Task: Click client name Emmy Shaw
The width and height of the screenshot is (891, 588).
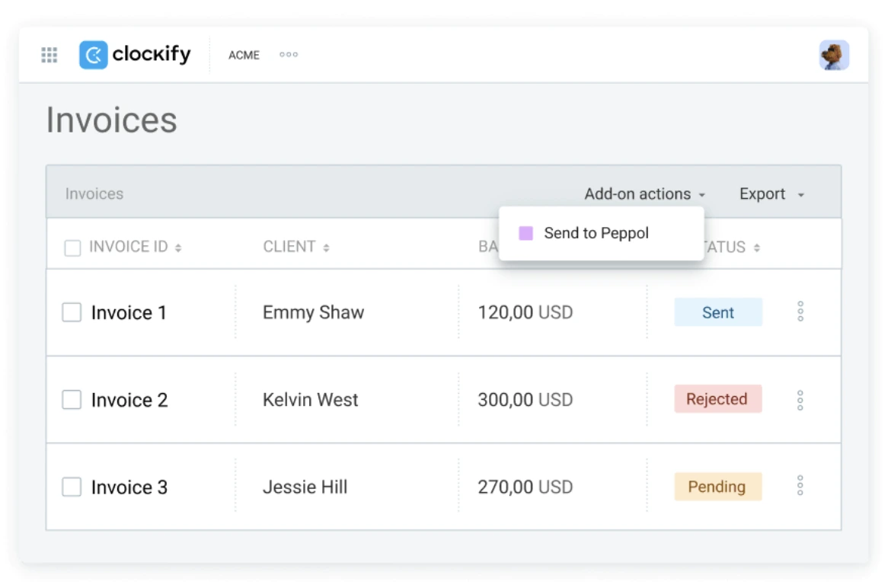Action: (x=313, y=312)
